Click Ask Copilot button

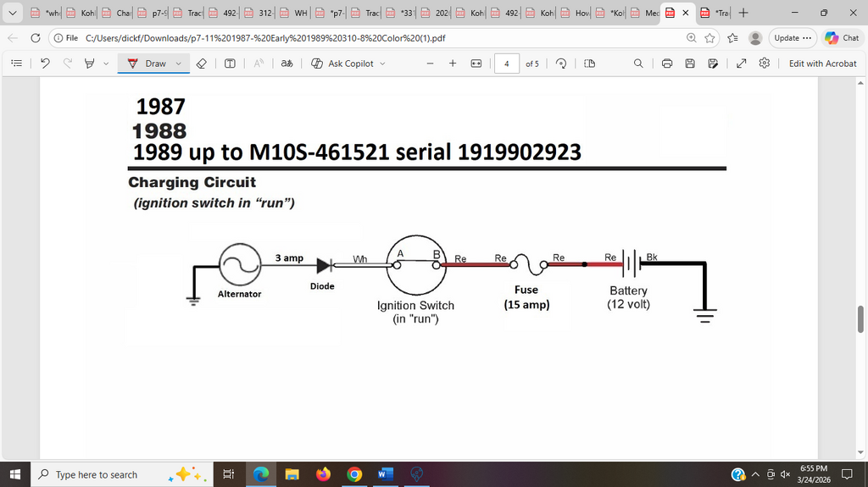click(343, 64)
